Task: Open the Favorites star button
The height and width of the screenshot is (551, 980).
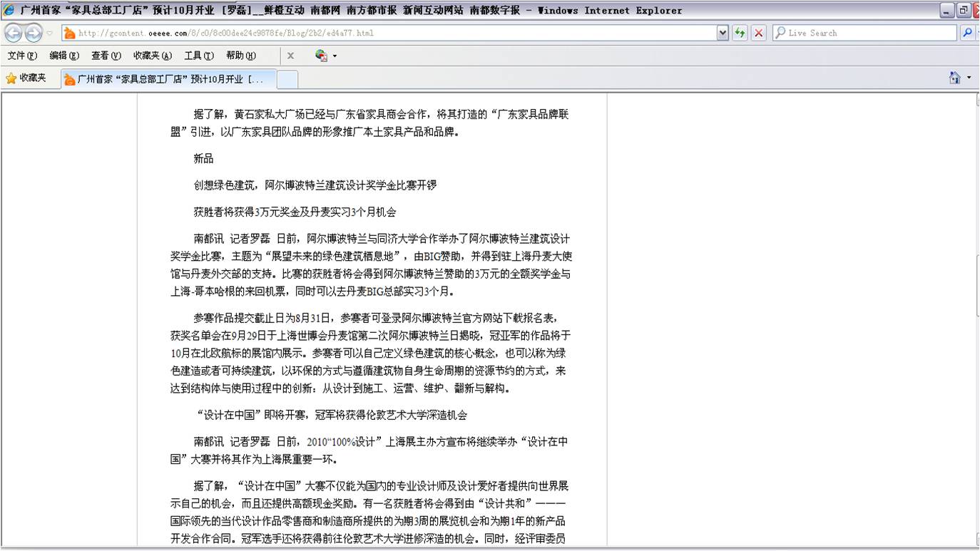Action: (26, 78)
